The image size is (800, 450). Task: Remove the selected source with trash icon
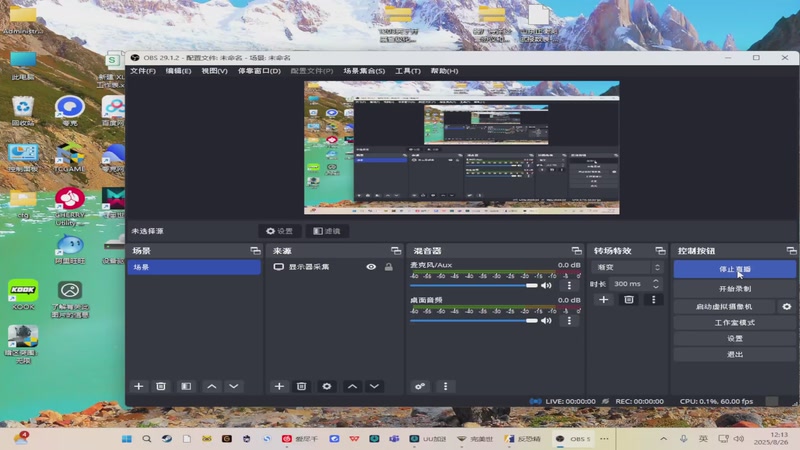[x=302, y=386]
